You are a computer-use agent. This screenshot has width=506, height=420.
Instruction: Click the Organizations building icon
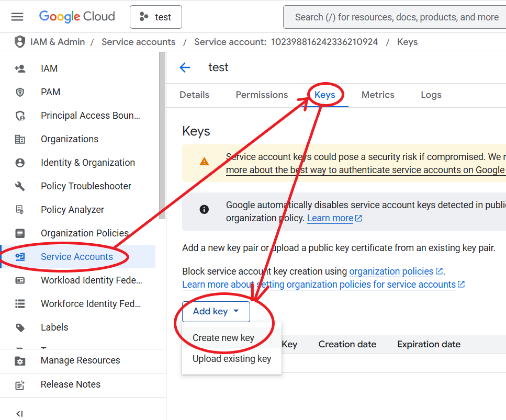click(x=20, y=139)
